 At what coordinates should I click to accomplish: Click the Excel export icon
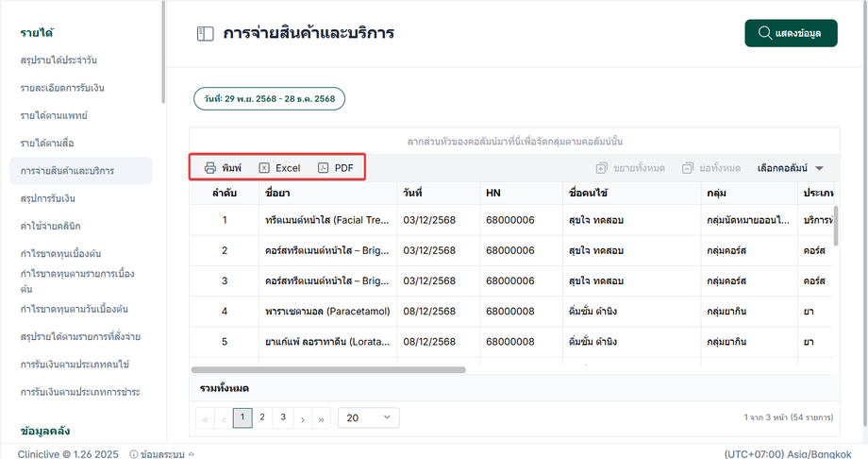tap(264, 168)
